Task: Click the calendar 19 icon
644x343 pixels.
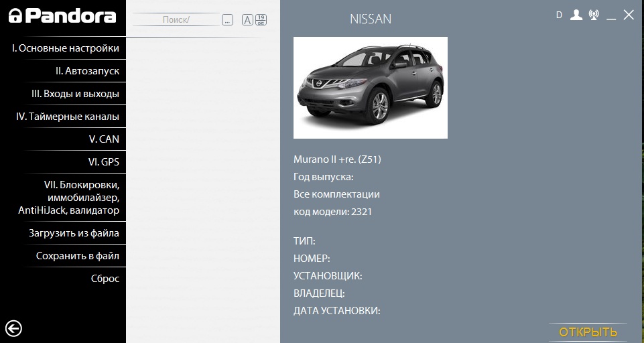Action: click(x=261, y=20)
